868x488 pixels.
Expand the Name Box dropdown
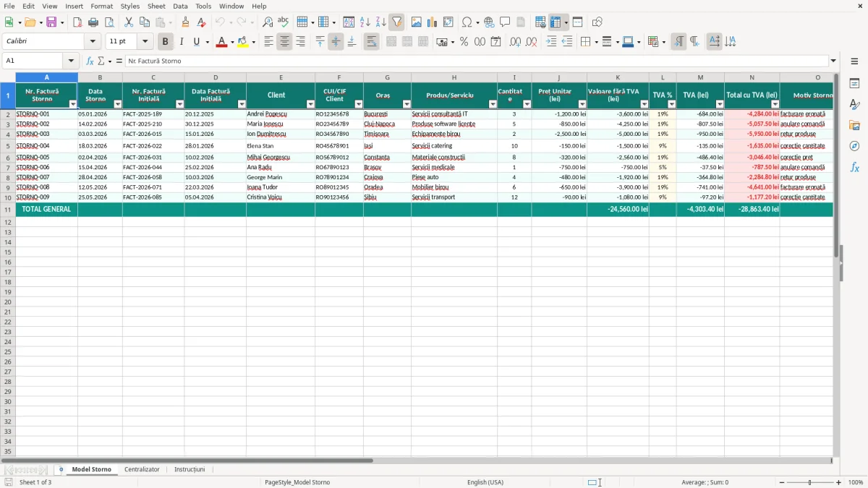(x=71, y=61)
